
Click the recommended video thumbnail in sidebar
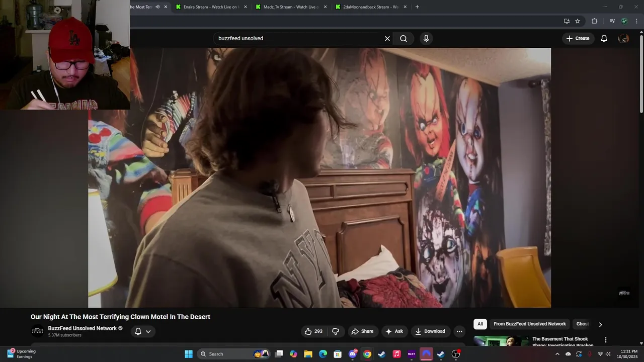click(x=501, y=341)
